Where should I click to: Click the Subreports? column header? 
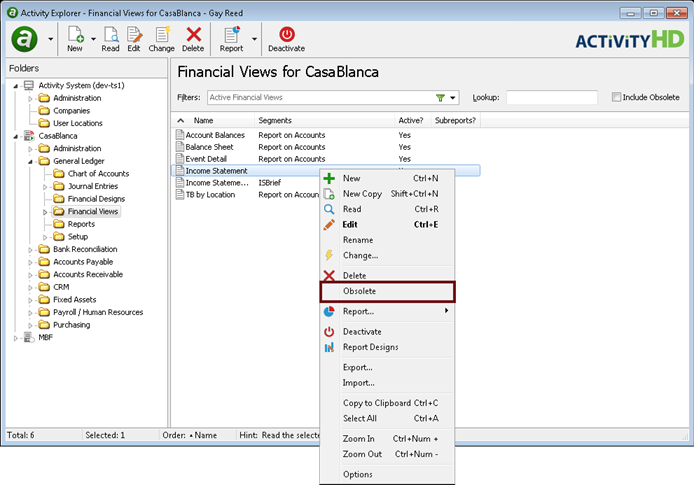455,120
